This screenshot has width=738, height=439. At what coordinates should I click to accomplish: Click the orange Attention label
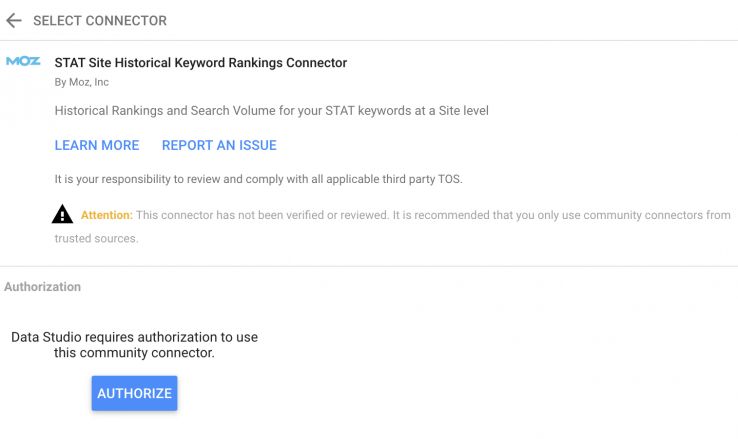pos(106,215)
